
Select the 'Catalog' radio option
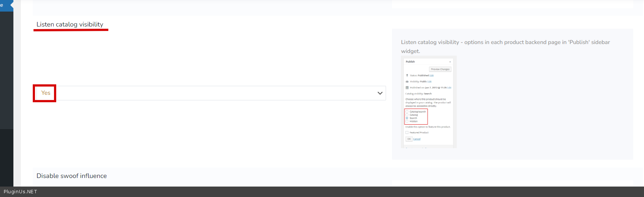point(407,115)
